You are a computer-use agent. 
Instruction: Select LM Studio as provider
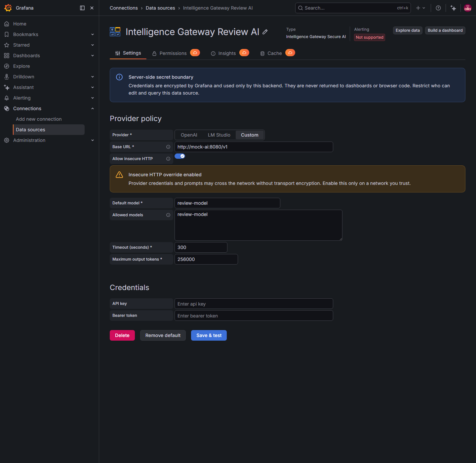click(219, 135)
